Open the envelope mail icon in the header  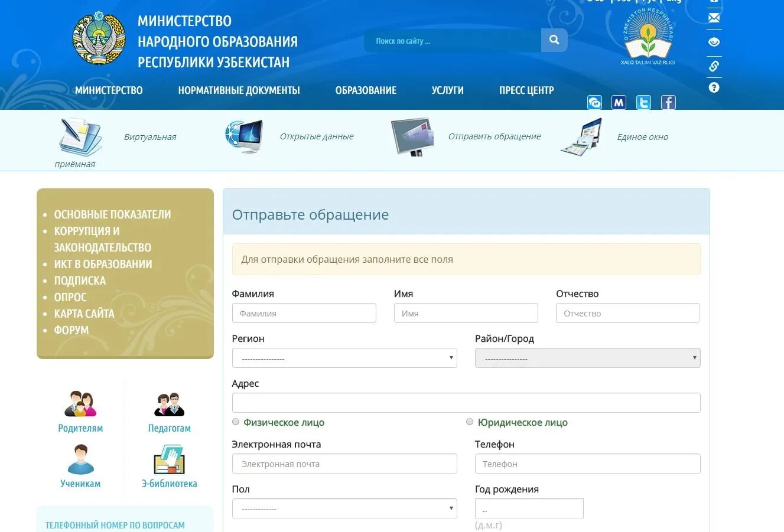tap(714, 18)
